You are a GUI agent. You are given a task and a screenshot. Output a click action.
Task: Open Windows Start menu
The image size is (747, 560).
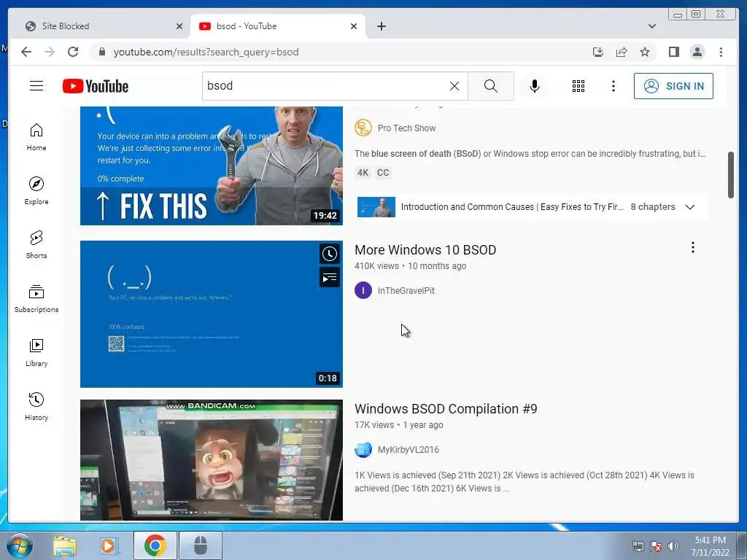point(20,545)
